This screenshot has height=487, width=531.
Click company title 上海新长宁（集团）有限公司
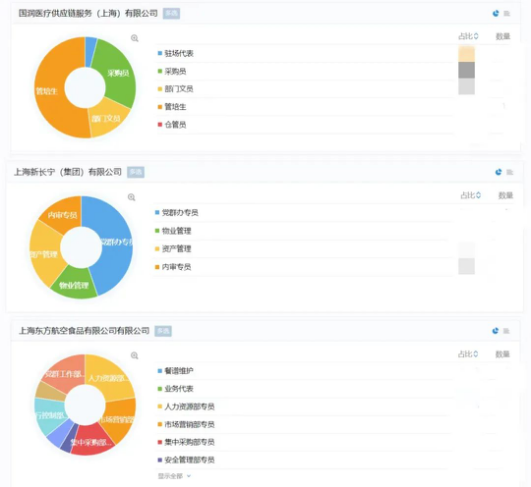pos(68,172)
